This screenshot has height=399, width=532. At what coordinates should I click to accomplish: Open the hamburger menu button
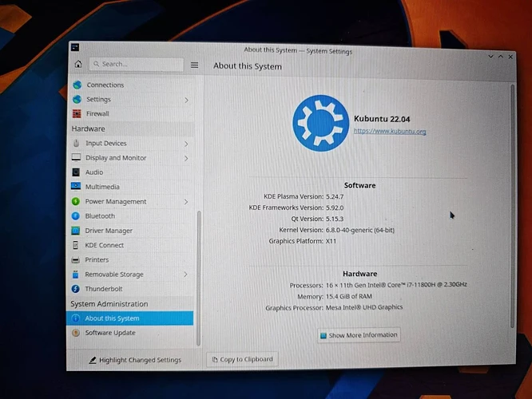pos(194,65)
